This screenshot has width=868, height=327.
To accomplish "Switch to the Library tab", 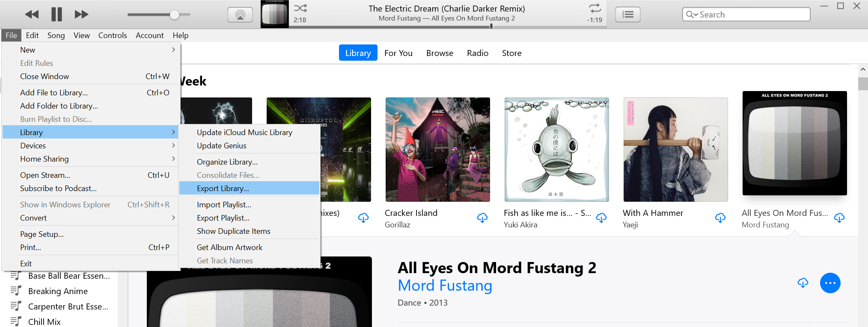I will click(358, 53).
